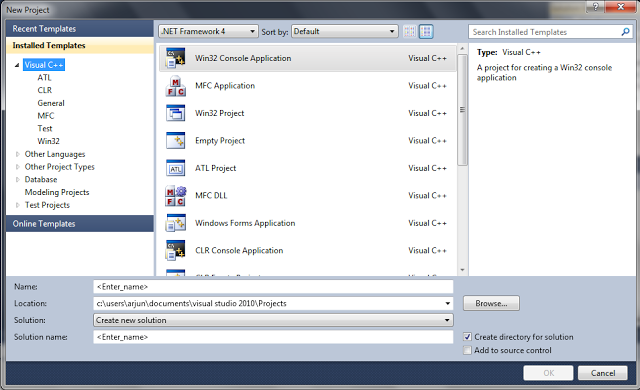Click the "Test Projects" tree label
This screenshot has height=390, width=640.
(x=47, y=205)
